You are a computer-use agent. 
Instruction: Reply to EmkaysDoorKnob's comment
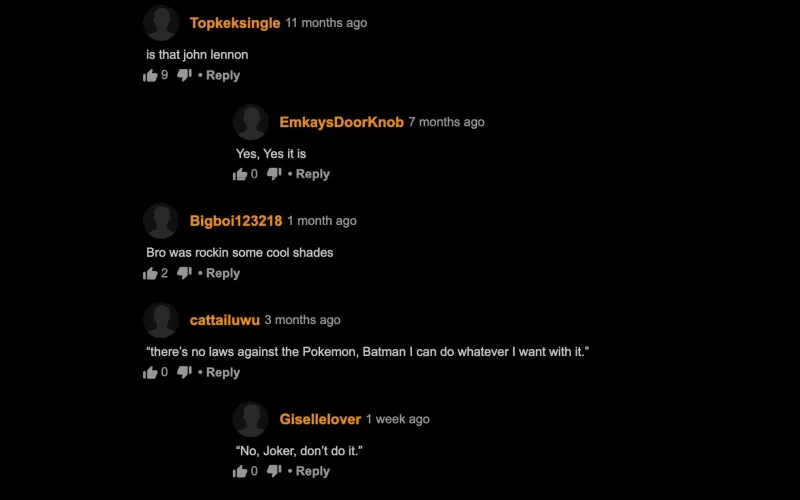[x=313, y=174]
